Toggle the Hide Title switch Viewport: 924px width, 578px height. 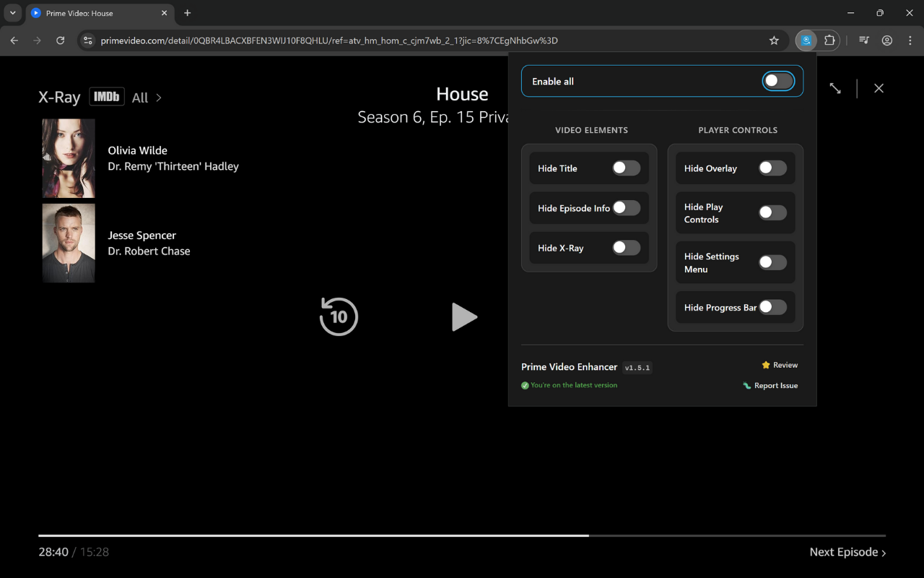tap(626, 168)
